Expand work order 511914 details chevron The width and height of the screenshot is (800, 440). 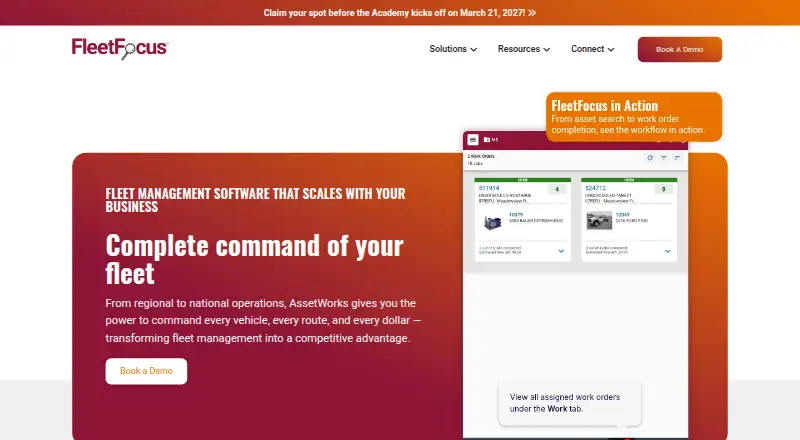[x=561, y=251]
